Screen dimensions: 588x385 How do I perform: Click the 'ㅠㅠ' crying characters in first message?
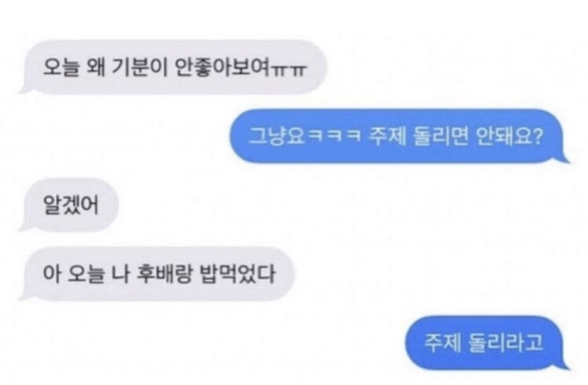(289, 70)
